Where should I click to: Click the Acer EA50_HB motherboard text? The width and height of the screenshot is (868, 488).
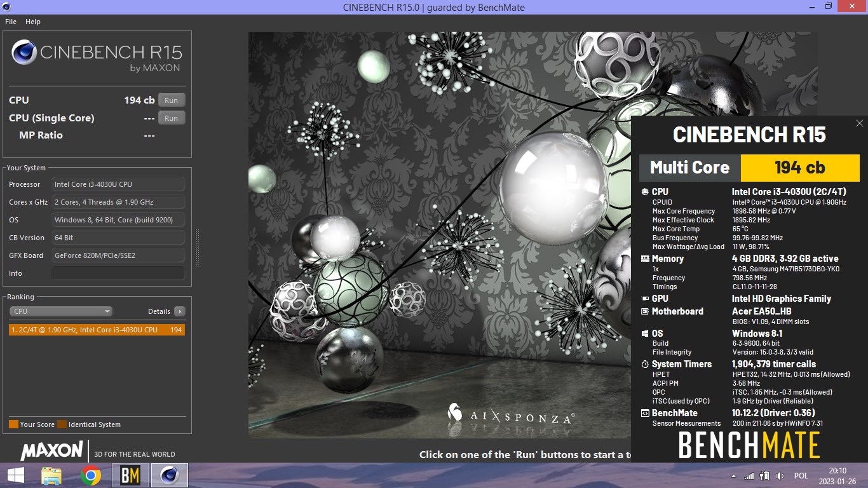(762, 311)
